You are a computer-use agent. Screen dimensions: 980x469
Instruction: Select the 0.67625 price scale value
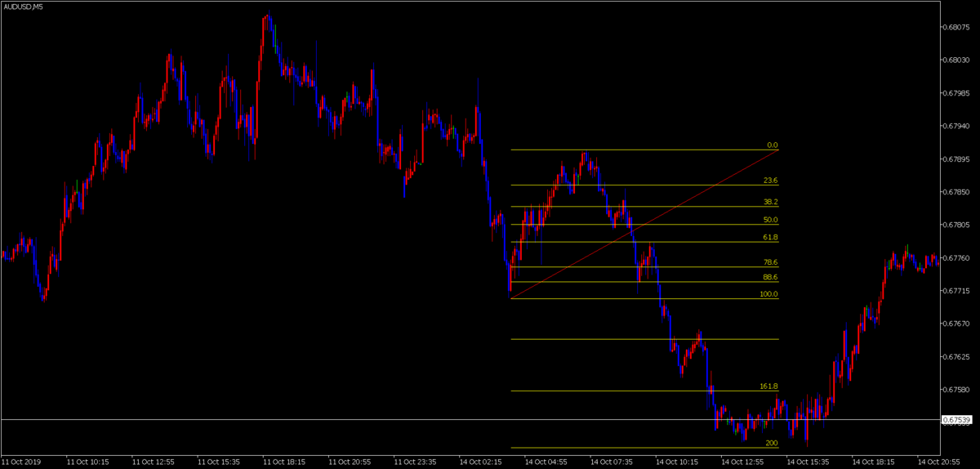(956, 357)
